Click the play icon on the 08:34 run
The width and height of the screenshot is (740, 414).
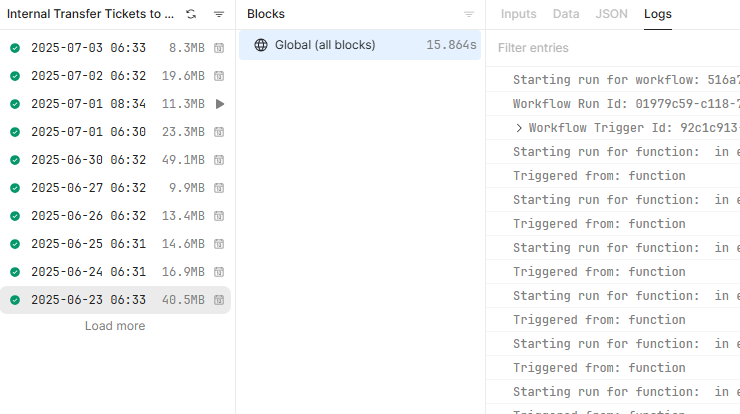219,104
